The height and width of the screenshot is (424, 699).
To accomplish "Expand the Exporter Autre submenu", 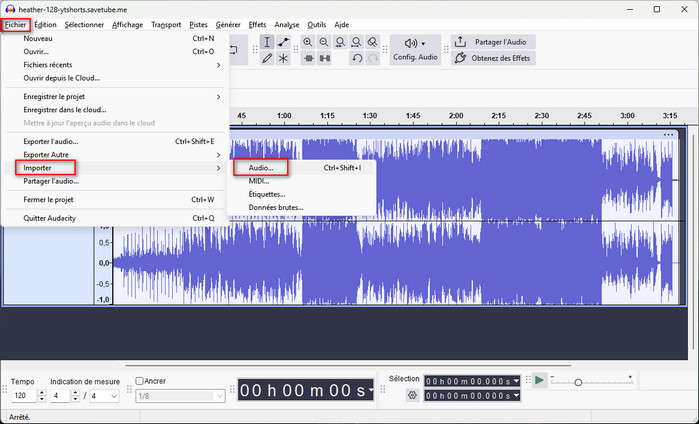I will point(115,155).
